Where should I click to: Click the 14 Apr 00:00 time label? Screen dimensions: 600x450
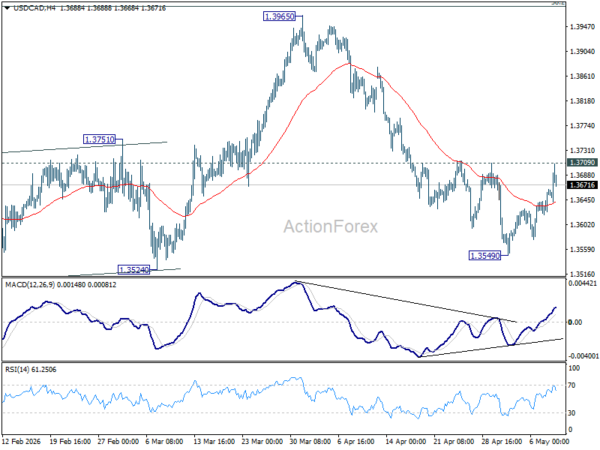406,441
